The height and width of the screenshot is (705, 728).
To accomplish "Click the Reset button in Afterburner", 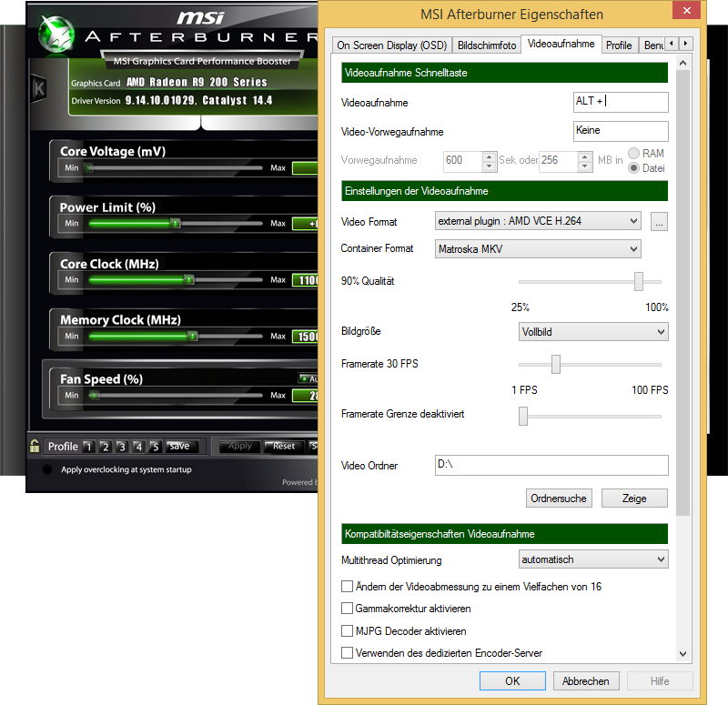I will (284, 446).
